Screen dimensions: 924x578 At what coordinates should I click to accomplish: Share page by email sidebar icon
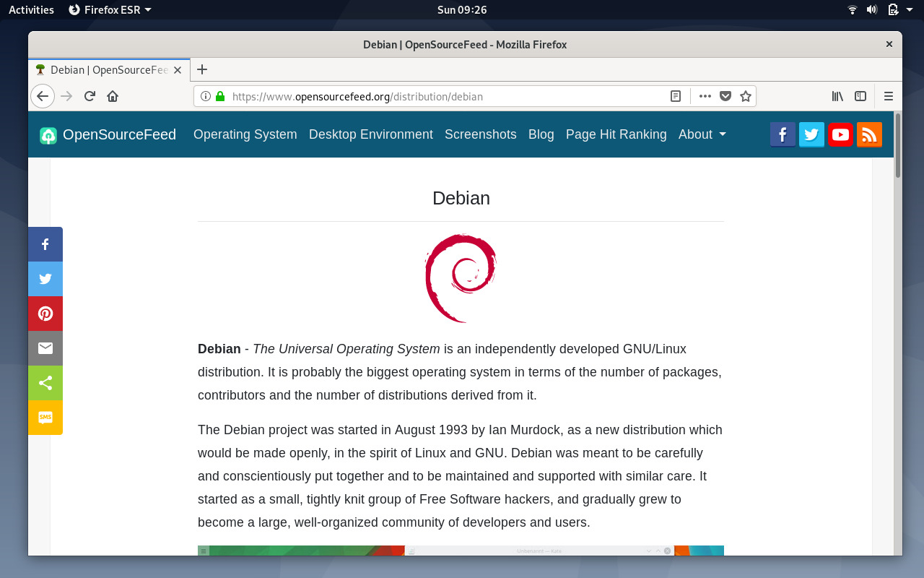tap(45, 348)
